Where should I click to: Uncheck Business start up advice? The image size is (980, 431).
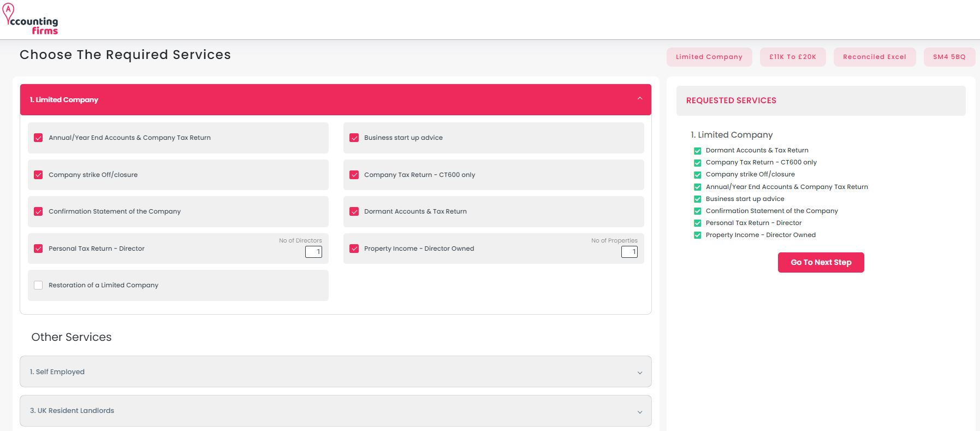[354, 138]
